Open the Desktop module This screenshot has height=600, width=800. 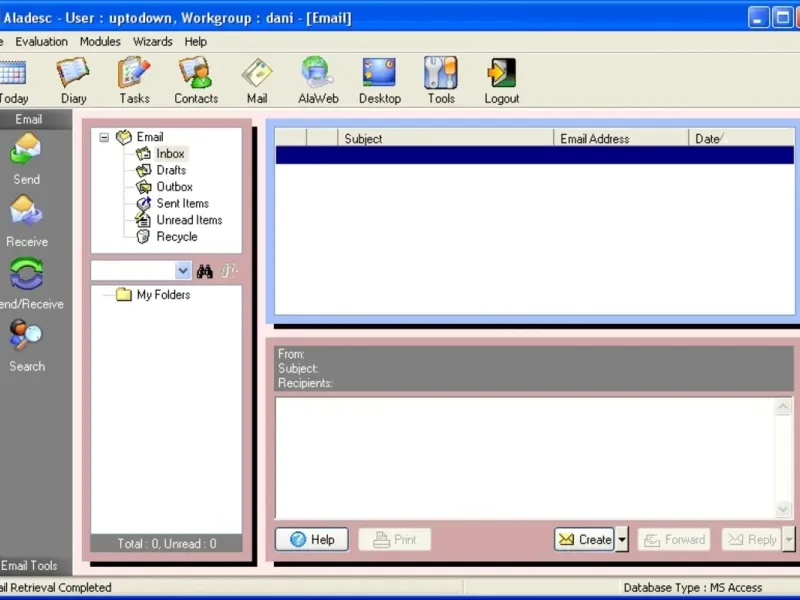(x=379, y=81)
